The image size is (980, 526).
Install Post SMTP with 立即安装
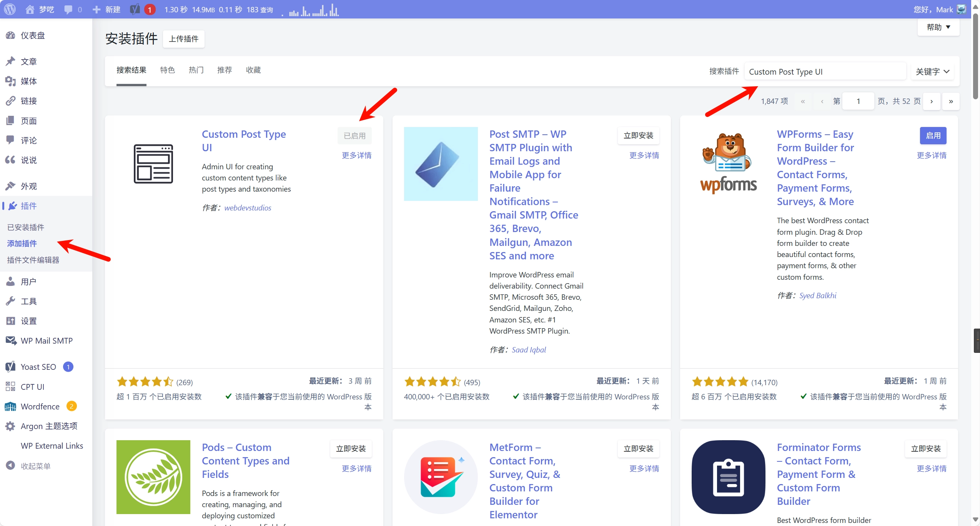click(x=639, y=135)
